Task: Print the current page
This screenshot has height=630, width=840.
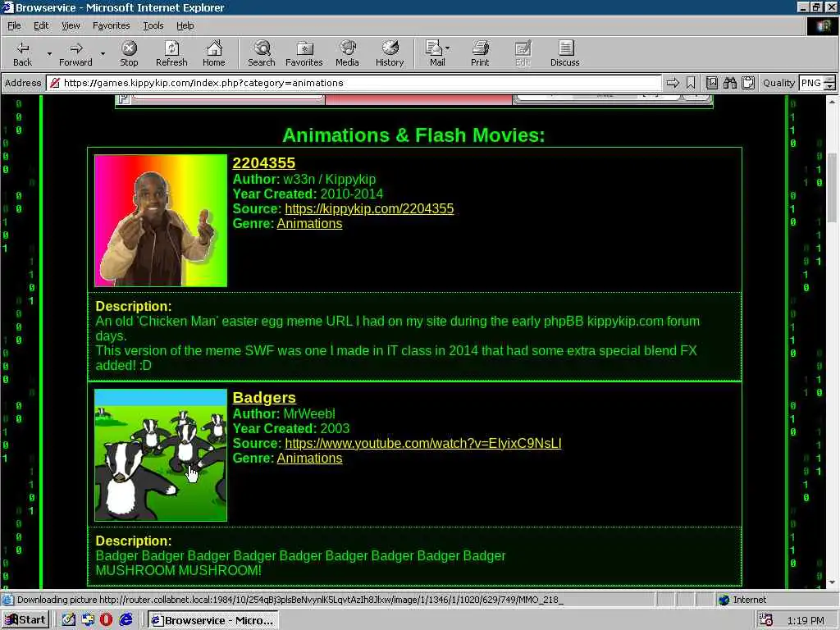Action: click(x=480, y=53)
